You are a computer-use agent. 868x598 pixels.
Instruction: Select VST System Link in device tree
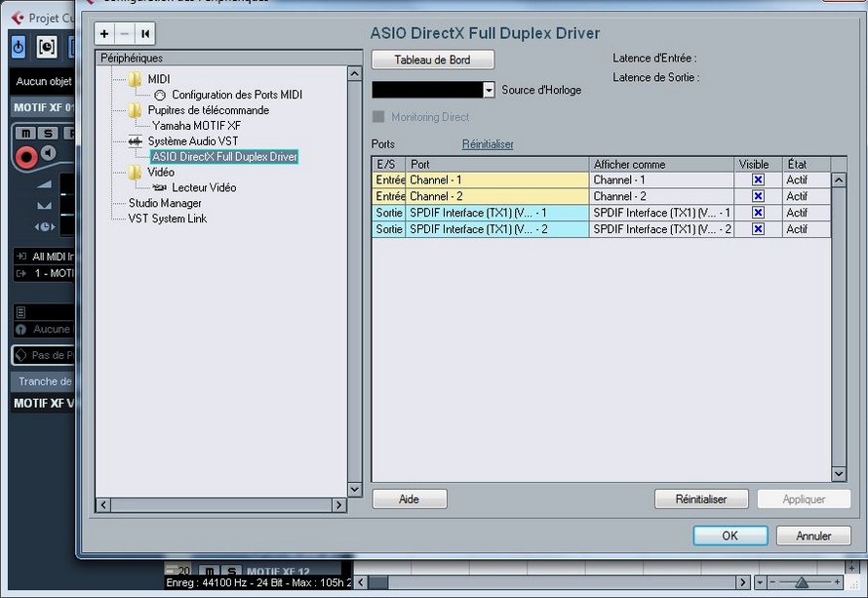tap(167, 219)
